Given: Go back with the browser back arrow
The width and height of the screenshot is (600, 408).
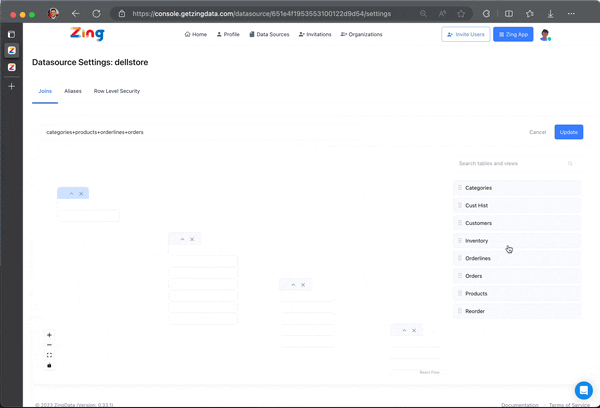Looking at the screenshot, I should pos(75,14).
